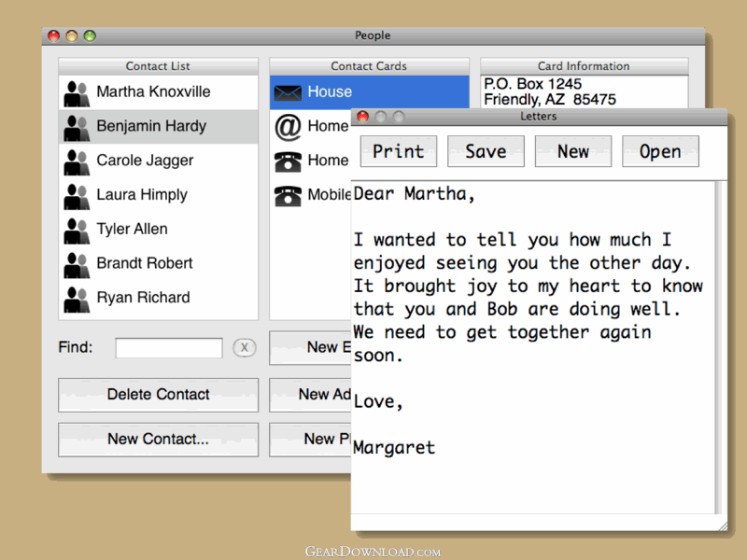
Task: Click the people icon beside Tyler Allen
Action: tap(77, 230)
